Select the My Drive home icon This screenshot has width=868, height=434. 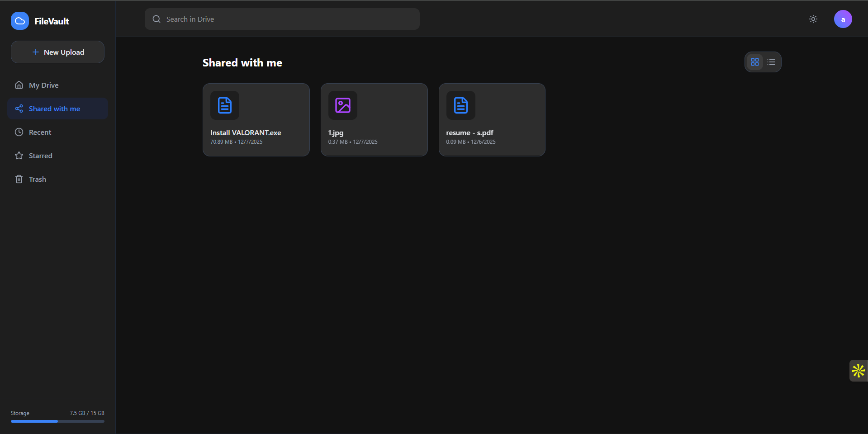[19, 85]
